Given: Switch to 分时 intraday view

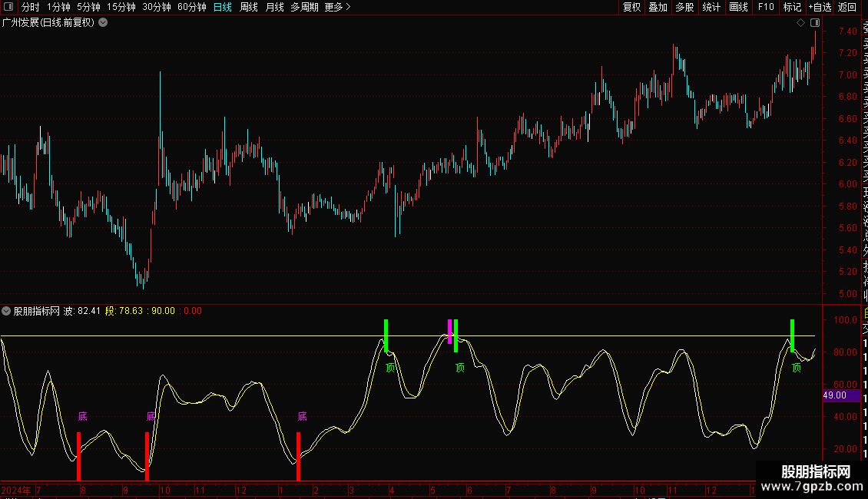Looking at the screenshot, I should click(31, 7).
